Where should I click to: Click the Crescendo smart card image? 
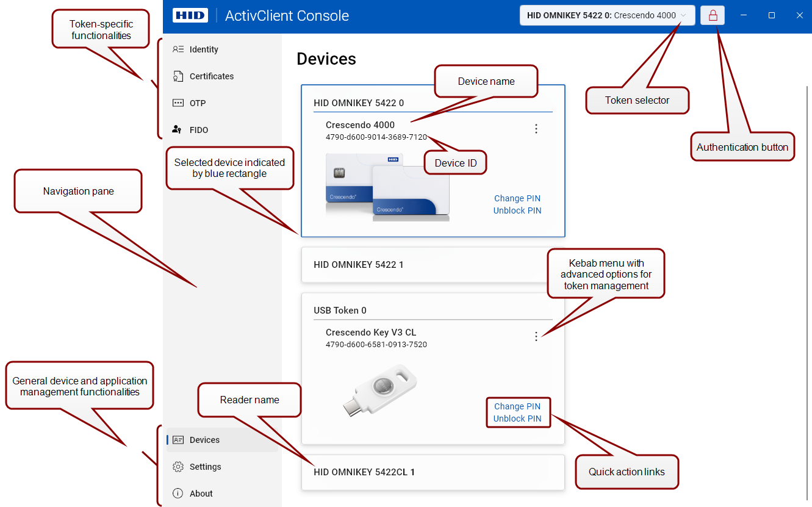(x=387, y=187)
